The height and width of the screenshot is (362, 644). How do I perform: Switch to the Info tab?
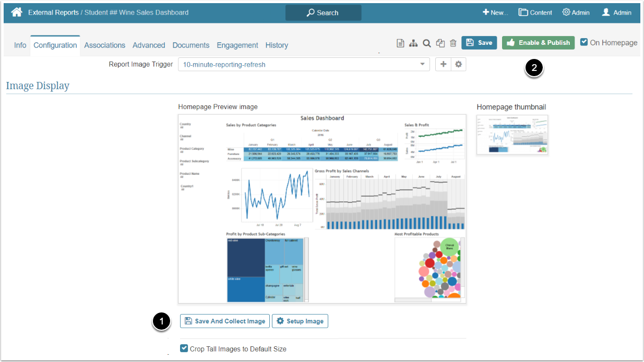point(20,45)
